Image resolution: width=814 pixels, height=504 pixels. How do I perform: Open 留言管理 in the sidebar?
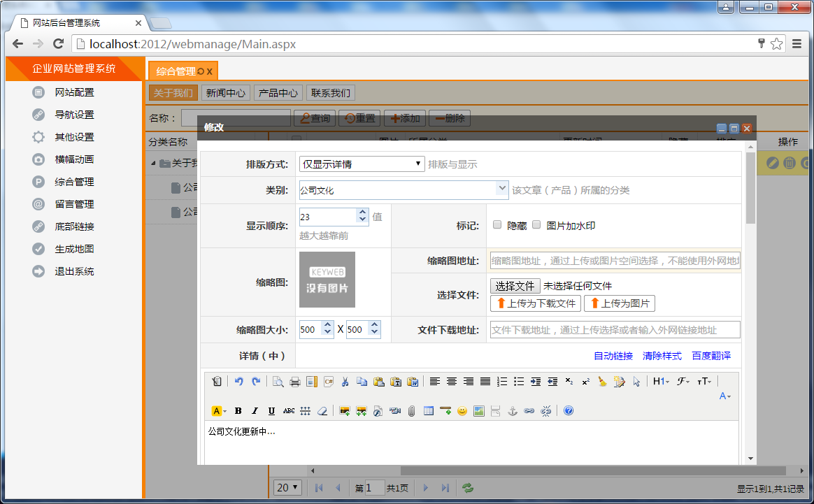click(x=74, y=204)
